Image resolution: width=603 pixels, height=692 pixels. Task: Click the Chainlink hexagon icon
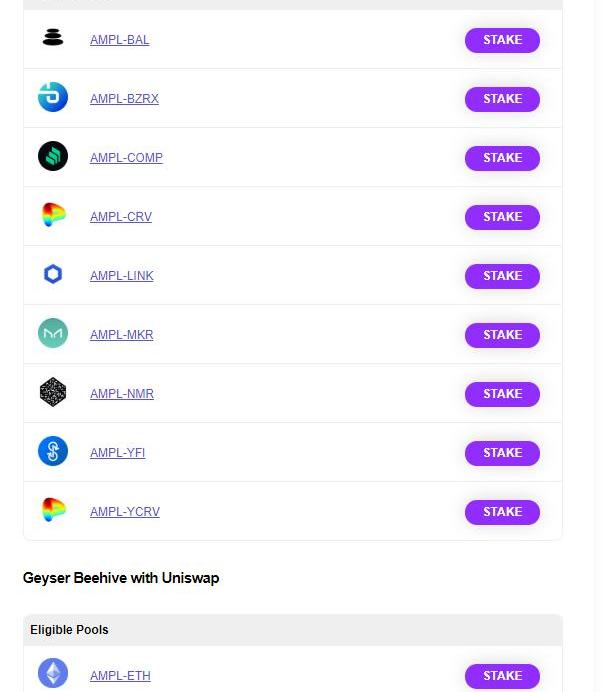53,274
